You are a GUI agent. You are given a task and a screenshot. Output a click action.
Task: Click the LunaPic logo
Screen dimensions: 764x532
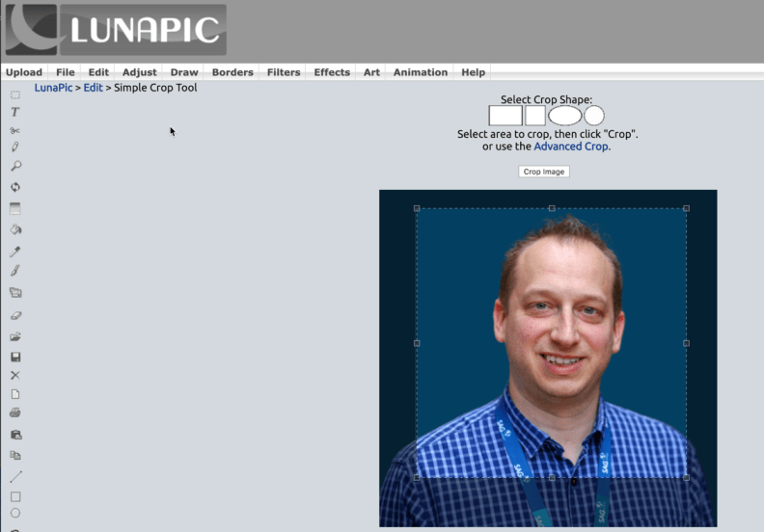click(116, 30)
